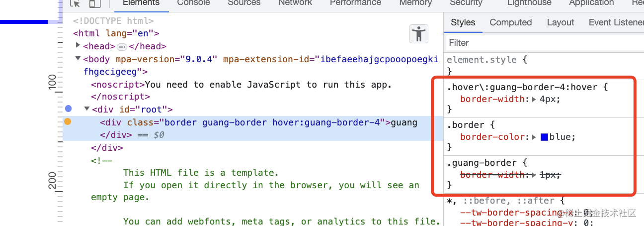Select the Layout sidebar tab
Viewport: 644px width, 226px height.
561,22
